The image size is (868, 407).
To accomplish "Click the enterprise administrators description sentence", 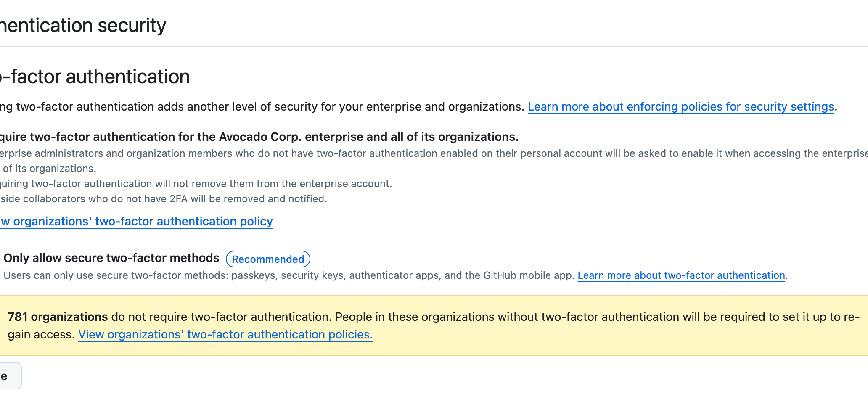I will [x=433, y=153].
